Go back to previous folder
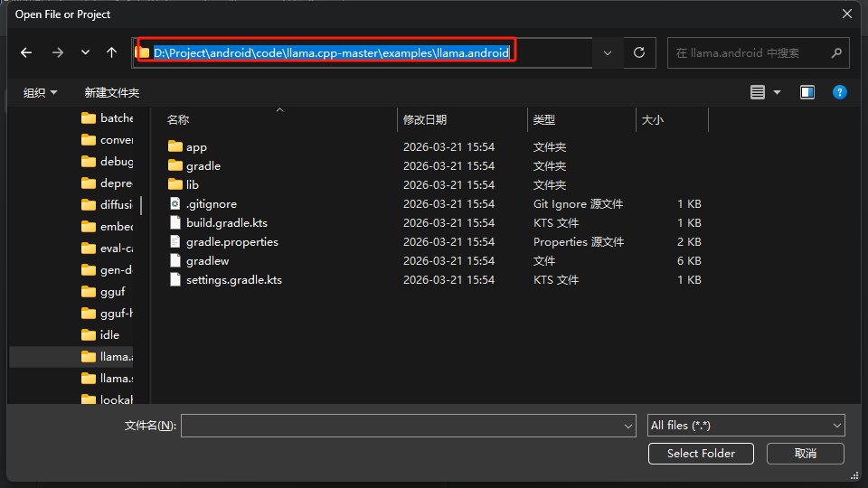The height and width of the screenshot is (488, 868). pos(26,52)
